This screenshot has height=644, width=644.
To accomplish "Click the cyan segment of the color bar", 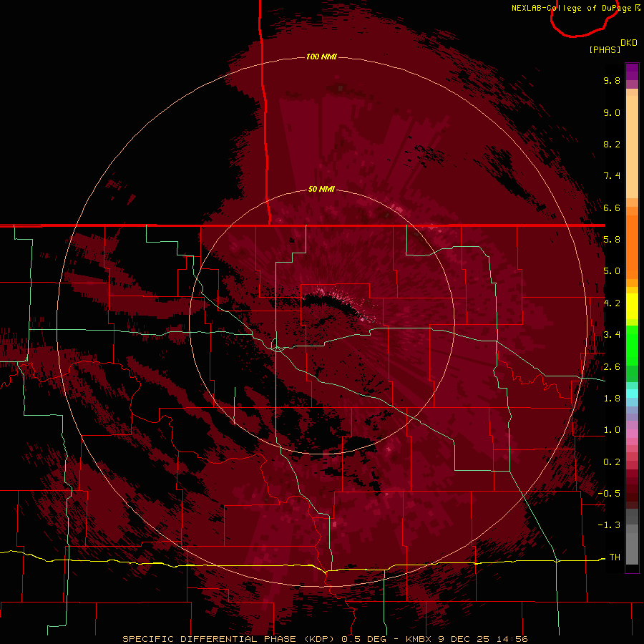I will pos(632,393).
